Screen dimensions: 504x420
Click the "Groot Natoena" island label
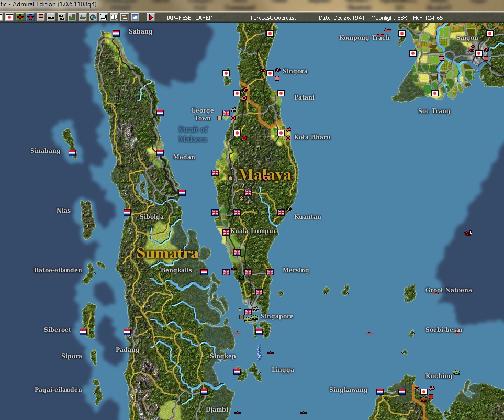pos(449,290)
